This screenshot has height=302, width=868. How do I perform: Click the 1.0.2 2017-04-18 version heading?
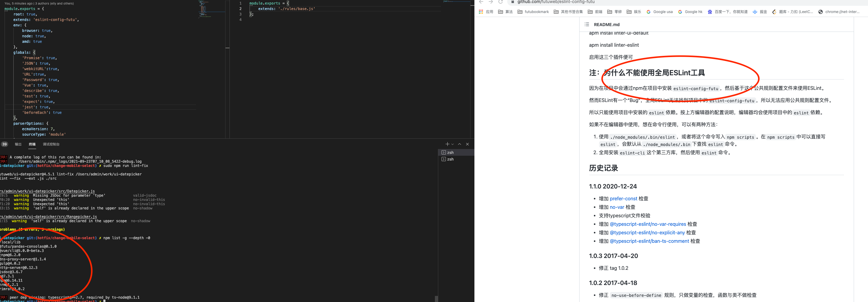pyautogui.click(x=613, y=283)
